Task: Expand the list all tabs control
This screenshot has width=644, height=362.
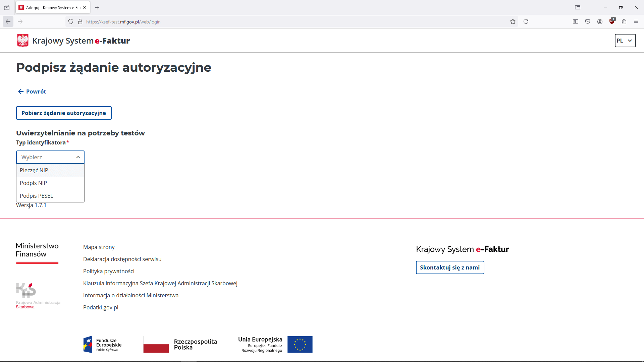Action: point(7,7)
